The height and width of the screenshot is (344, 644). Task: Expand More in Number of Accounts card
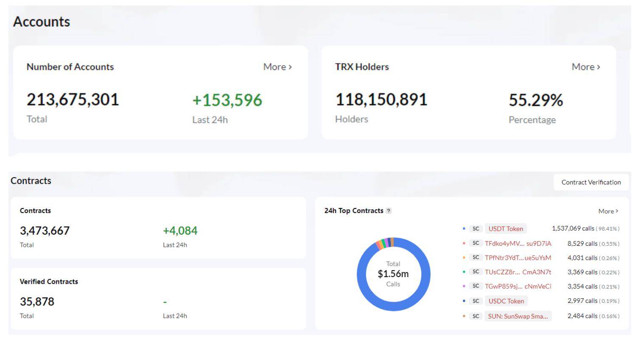pos(277,67)
